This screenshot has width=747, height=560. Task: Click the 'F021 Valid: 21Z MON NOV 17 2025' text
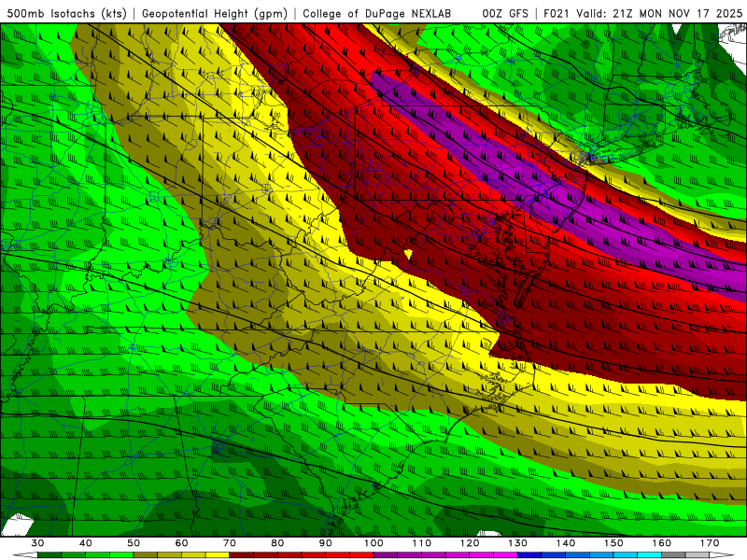(642, 14)
